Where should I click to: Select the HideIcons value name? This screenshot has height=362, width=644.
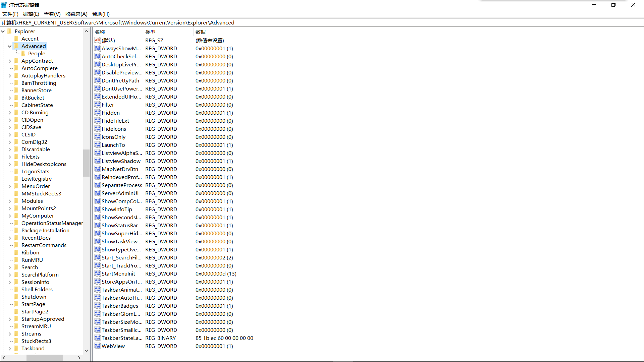coord(114,129)
